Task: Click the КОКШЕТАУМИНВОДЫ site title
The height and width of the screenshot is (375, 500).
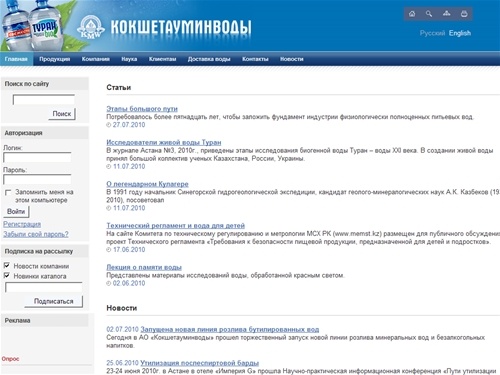Action: [181, 27]
